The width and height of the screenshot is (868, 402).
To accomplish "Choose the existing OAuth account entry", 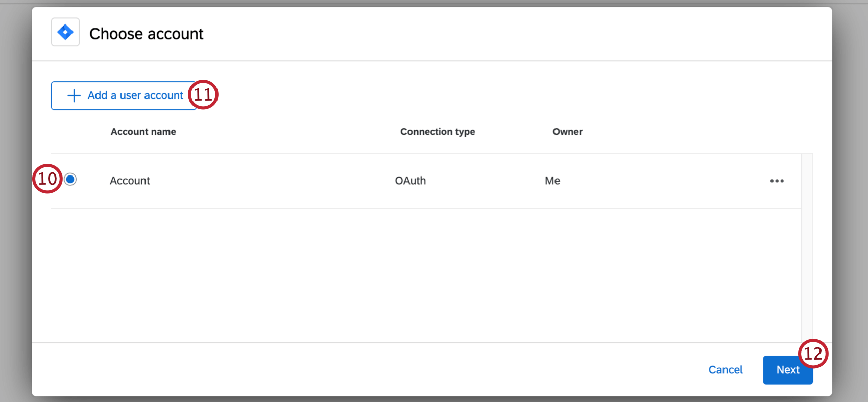I will pyautogui.click(x=204, y=181).
